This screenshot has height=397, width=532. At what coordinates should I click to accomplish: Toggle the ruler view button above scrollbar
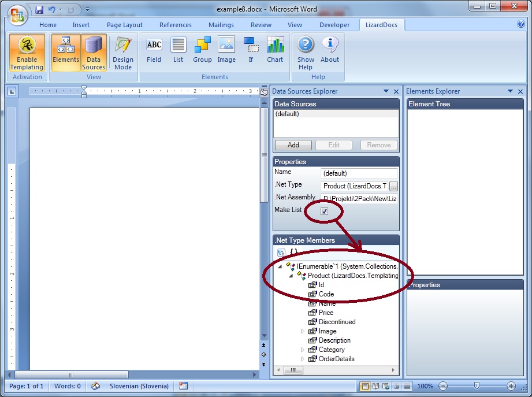tap(263, 92)
